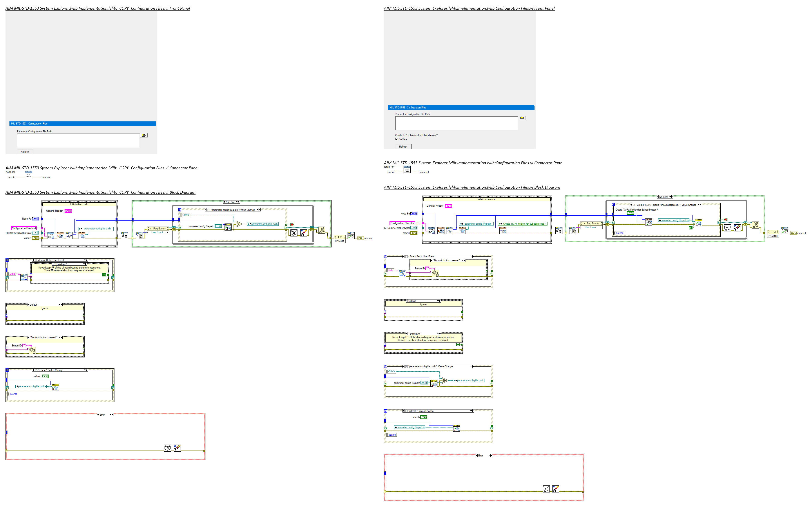Click COPY Configuration Files.vi Block Diagram heading
Screen dimensions: 812x512
point(100,192)
